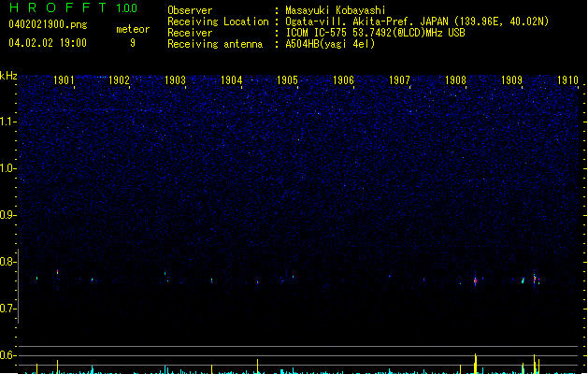Click the 1905 time marker

(x=287, y=79)
